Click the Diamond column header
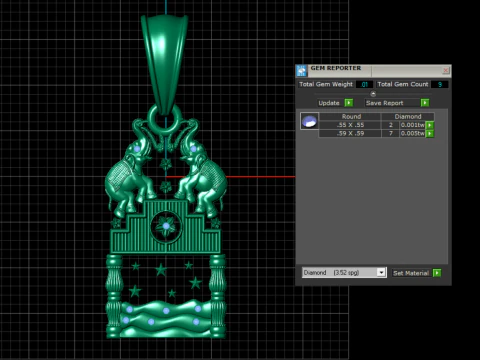This screenshot has width=480, height=360. pos(408,116)
